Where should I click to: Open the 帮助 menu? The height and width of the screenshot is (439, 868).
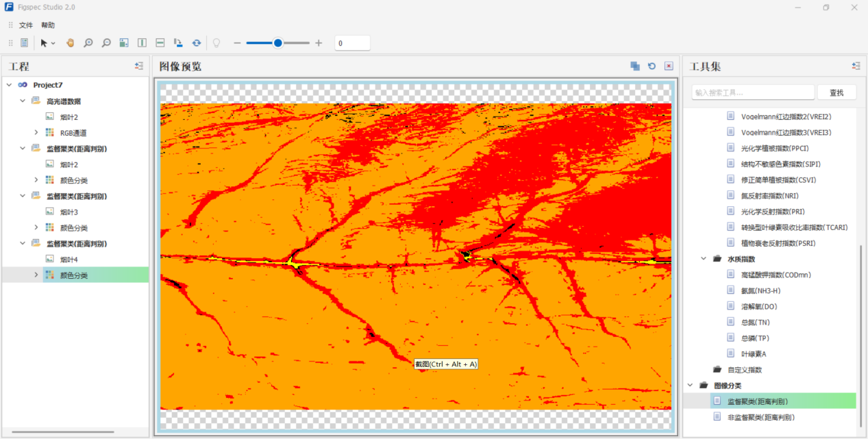pyautogui.click(x=48, y=25)
